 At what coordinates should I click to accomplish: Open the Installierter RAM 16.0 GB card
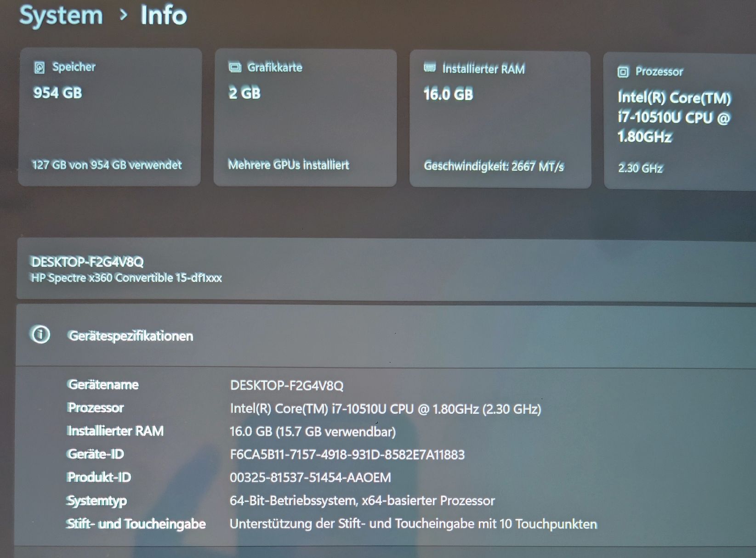pyautogui.click(x=500, y=119)
